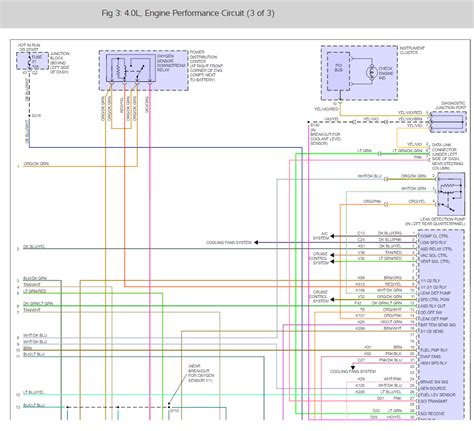The image size is (474, 431).
Task: Select the 'Near breakout for oxygen sensor' note
Action: pyautogui.click(x=201, y=373)
